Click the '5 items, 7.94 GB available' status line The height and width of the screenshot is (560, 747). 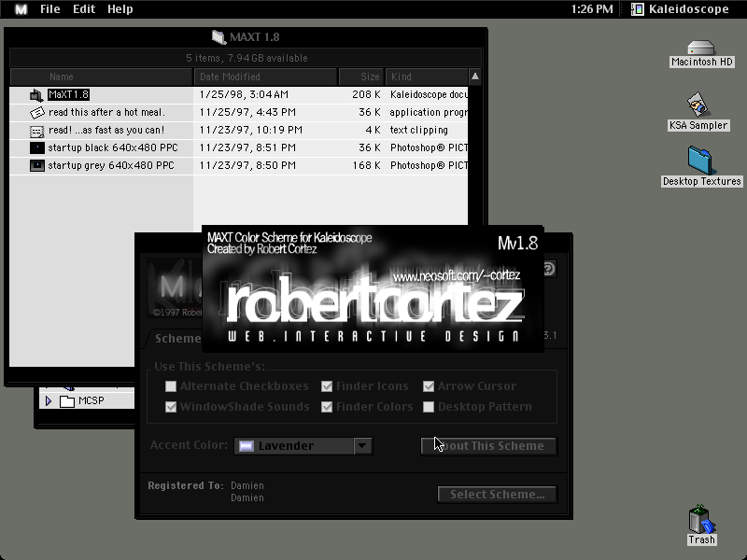[x=247, y=58]
